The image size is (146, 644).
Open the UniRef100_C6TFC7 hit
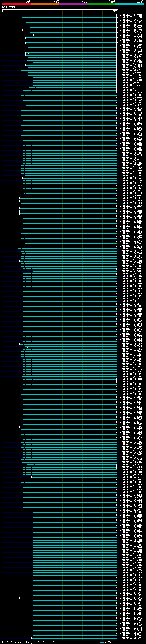point(131,22)
